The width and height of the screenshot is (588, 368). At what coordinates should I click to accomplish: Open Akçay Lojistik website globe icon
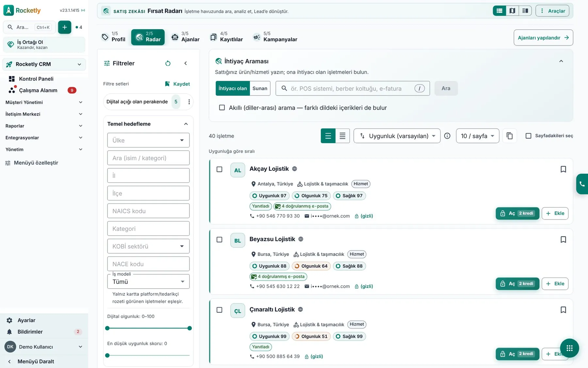[x=294, y=169]
